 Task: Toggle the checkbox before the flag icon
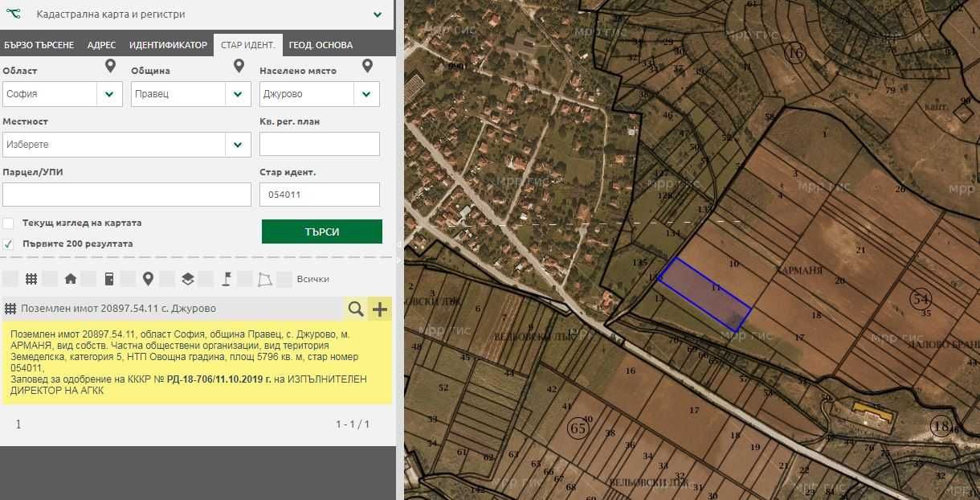pos(206,279)
